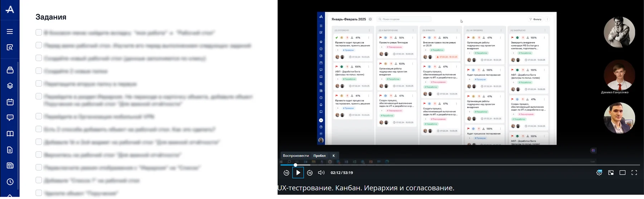Rewind the video 10 seconds
The height and width of the screenshot is (199, 644).
[x=286, y=173]
